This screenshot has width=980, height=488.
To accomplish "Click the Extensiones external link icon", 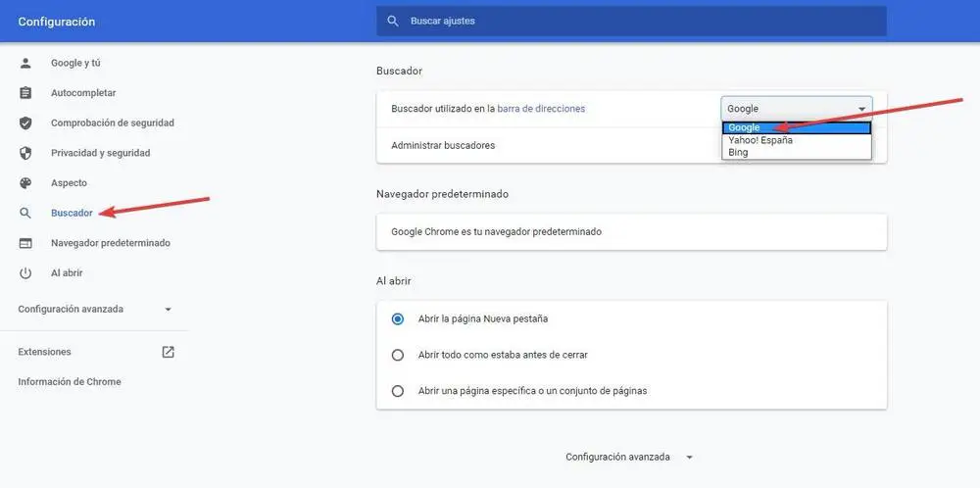I will [168, 352].
